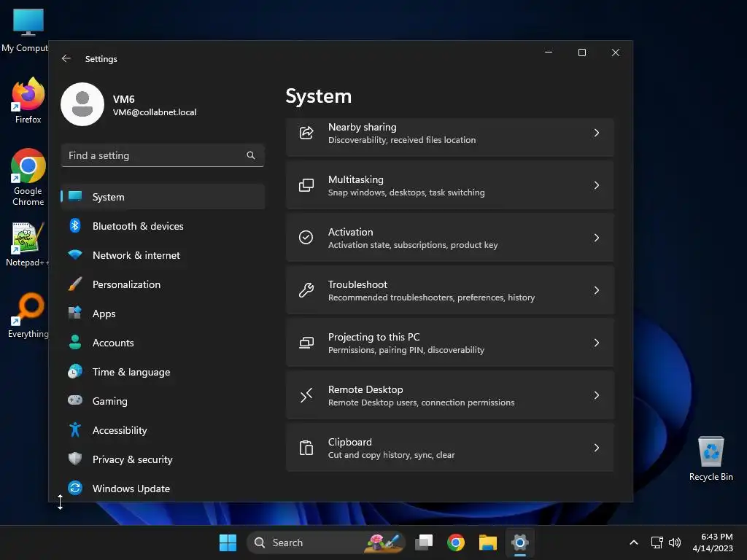Click the Windows Update sync icon
The height and width of the screenshot is (560, 747).
pos(75,488)
